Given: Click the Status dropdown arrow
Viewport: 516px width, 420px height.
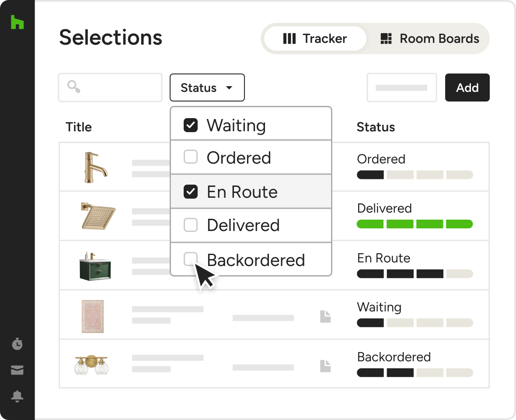Looking at the screenshot, I should [229, 88].
